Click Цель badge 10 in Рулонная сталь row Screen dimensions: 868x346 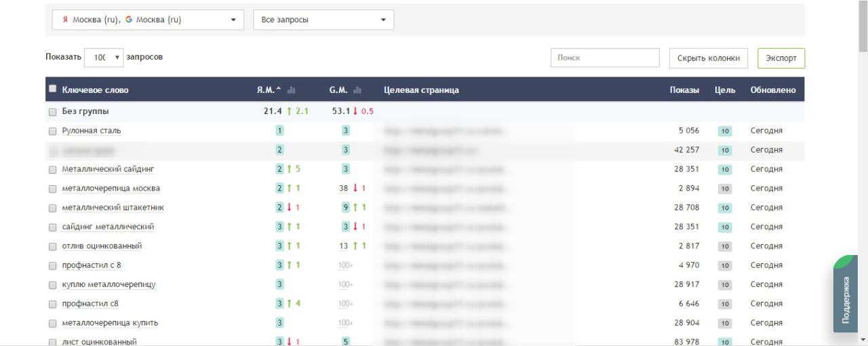(725, 131)
